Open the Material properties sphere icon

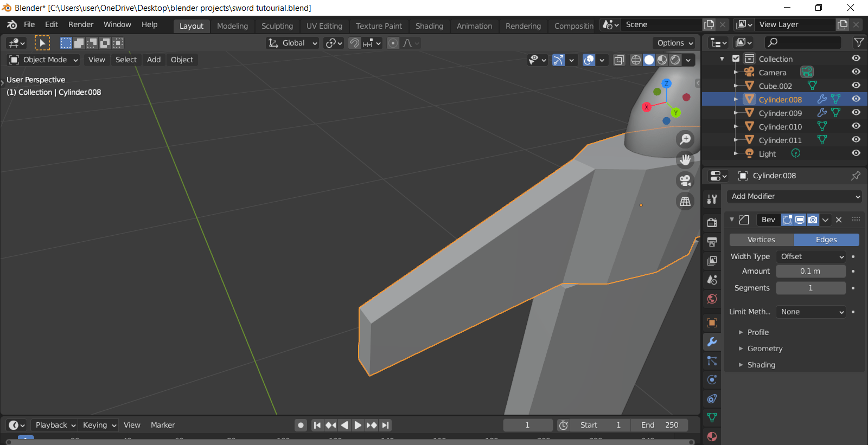pos(712,436)
